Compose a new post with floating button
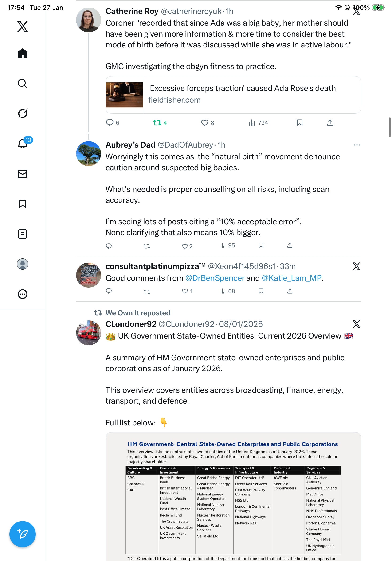Viewport: 392px width, 561px height. coord(23,534)
